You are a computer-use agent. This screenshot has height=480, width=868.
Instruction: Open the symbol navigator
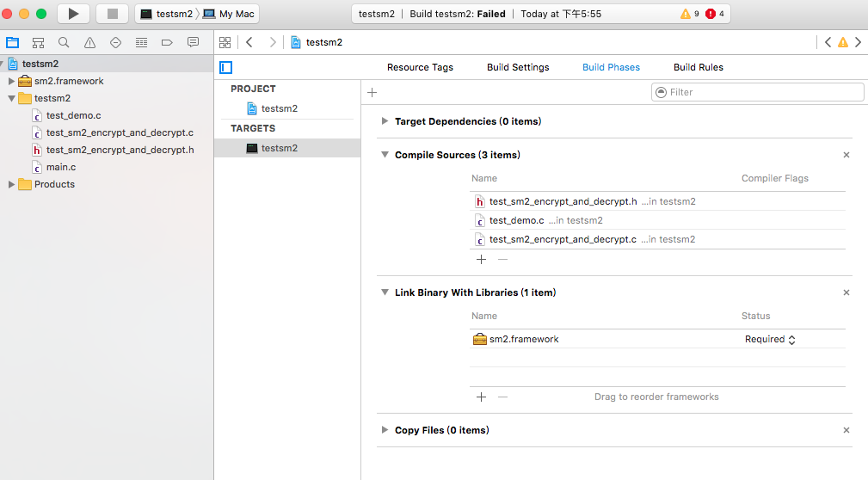point(38,43)
